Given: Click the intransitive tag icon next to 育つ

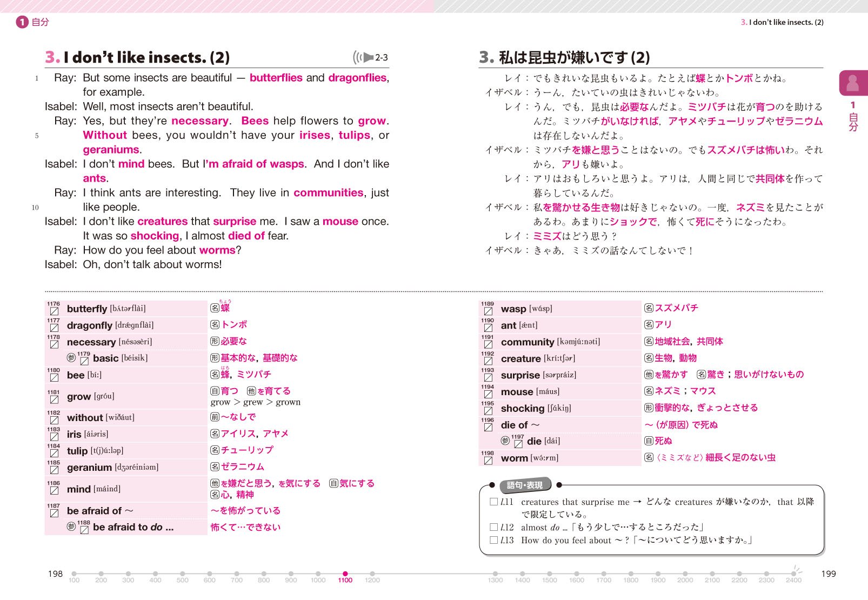Looking at the screenshot, I should tap(215, 391).
